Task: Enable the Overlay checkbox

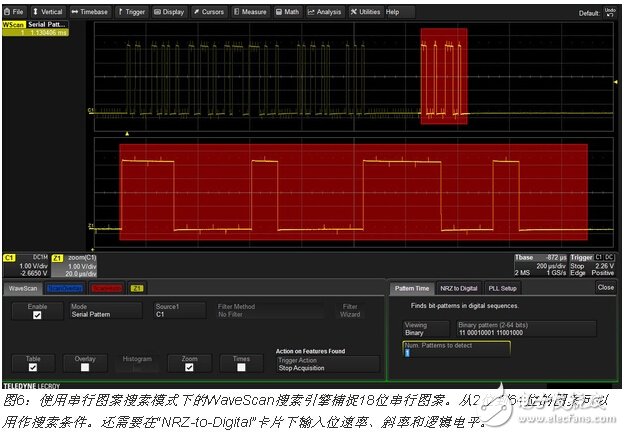Action: tap(86, 366)
